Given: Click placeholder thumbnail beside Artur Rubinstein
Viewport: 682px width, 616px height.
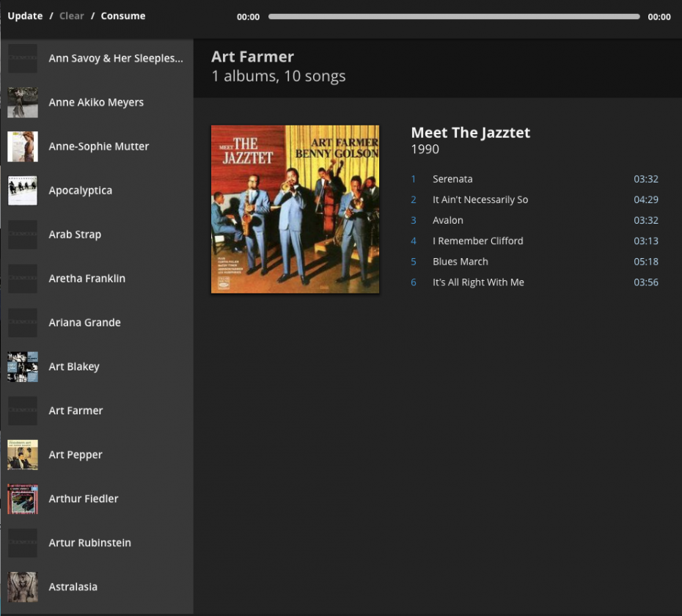Looking at the screenshot, I should point(23,543).
